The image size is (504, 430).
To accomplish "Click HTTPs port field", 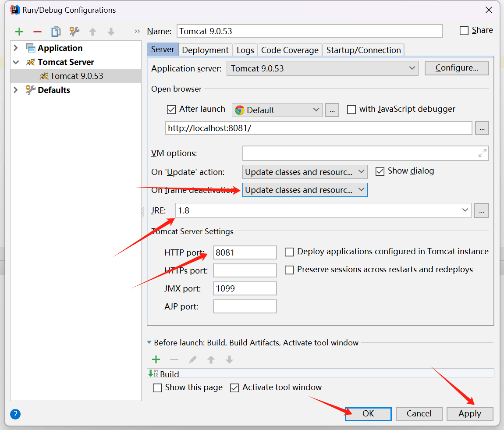I will [x=245, y=270].
